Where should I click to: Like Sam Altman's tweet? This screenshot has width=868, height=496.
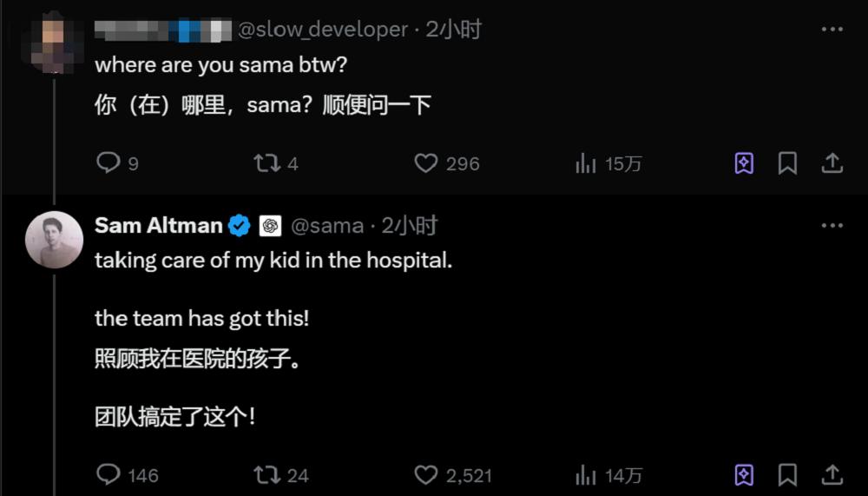pos(425,474)
